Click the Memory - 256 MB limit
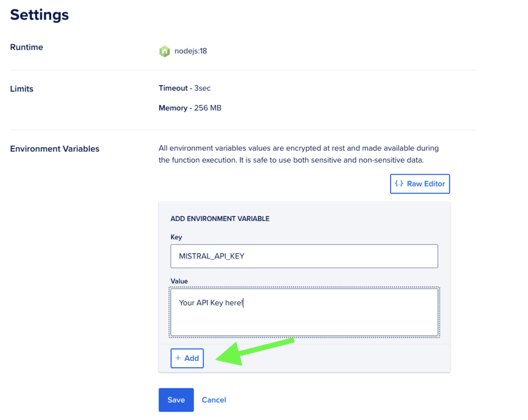Image resolution: width=528 pixels, height=420 pixels. (190, 108)
